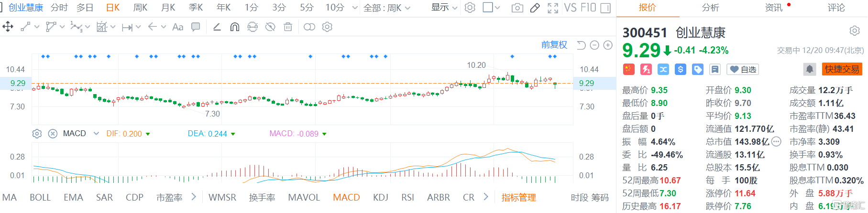Click the blue dollar sign icon
The image size is (868, 213).
[x=681, y=69]
